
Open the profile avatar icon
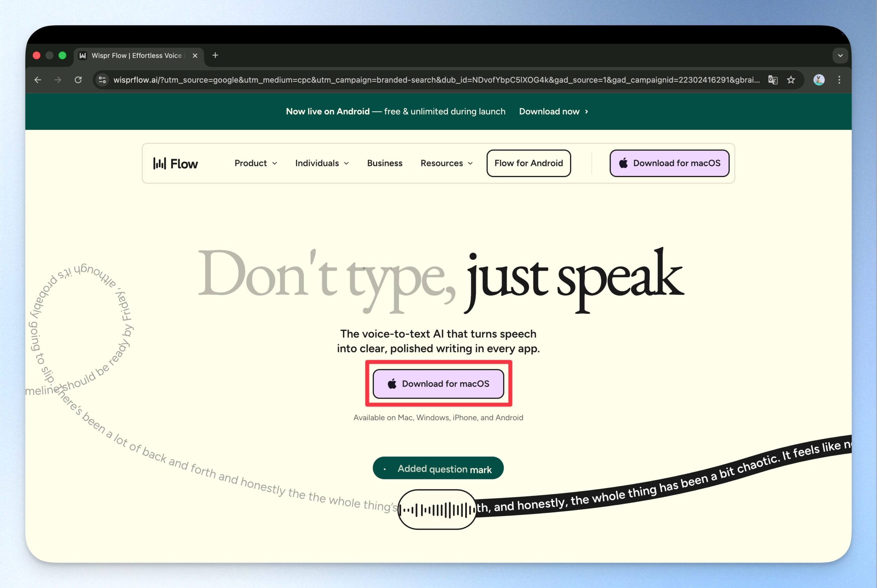[x=818, y=80]
